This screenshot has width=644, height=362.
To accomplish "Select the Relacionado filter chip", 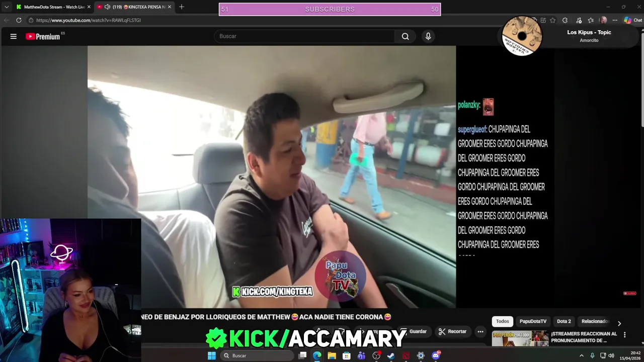I will (595, 321).
